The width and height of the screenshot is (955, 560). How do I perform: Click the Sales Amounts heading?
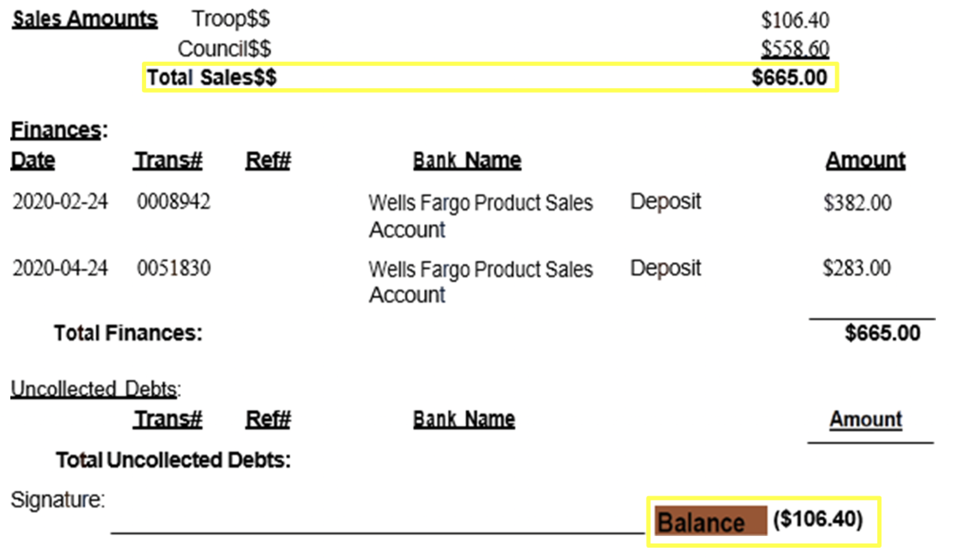(85, 19)
